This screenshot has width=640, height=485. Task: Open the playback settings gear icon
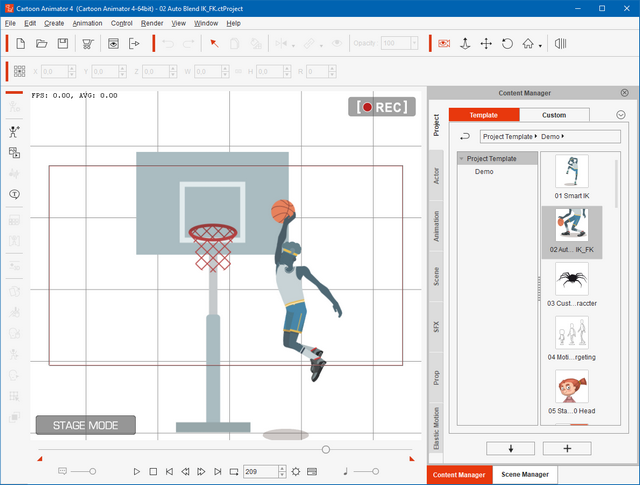[x=296, y=471]
